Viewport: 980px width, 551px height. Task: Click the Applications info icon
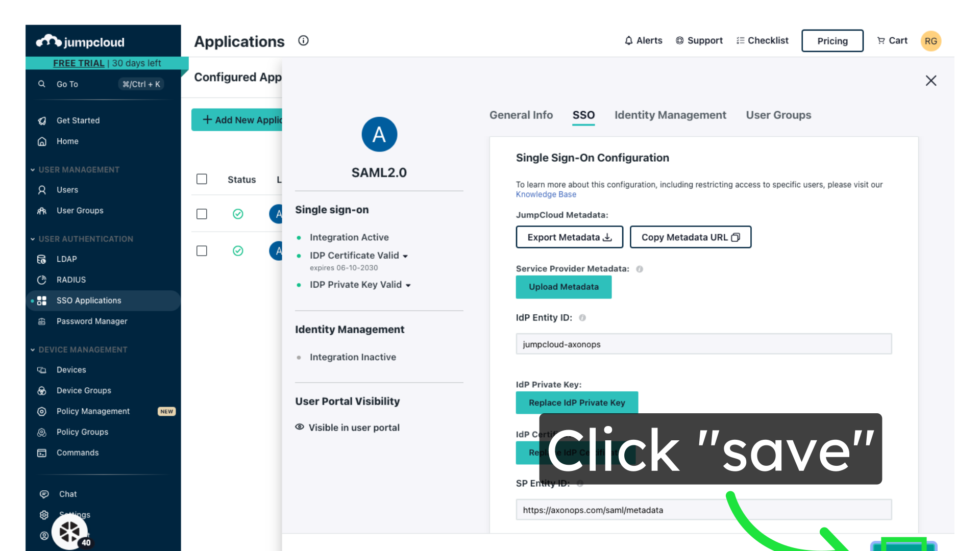[x=303, y=41]
